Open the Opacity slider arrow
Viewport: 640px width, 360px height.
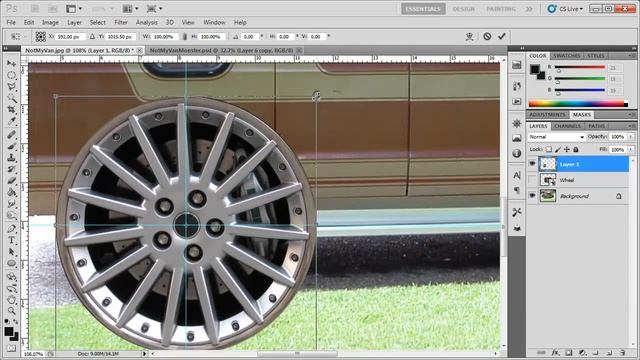coord(631,136)
